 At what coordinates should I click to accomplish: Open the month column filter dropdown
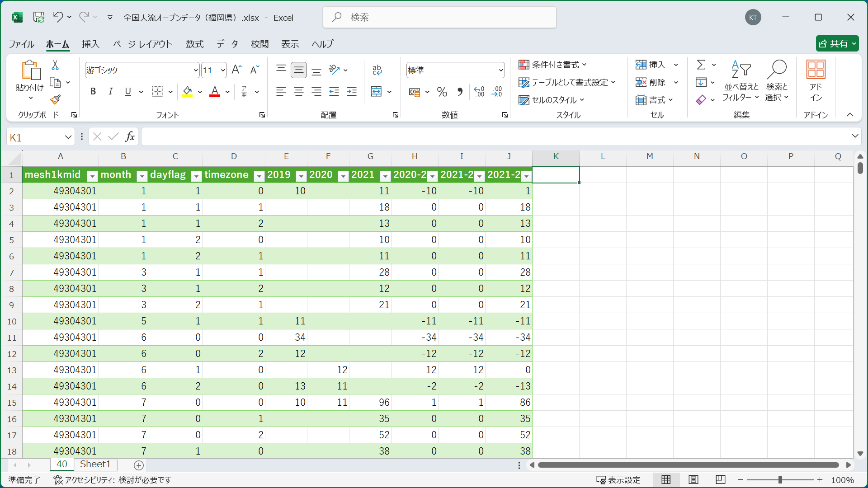click(142, 176)
